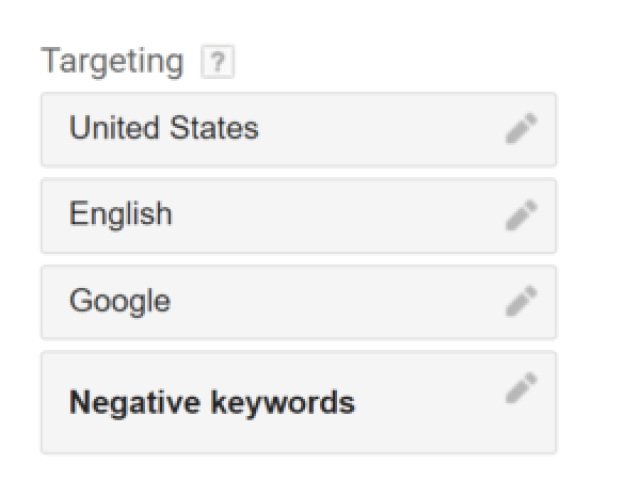Open the United States location targeting box
The image size is (640, 480).
[x=298, y=129]
